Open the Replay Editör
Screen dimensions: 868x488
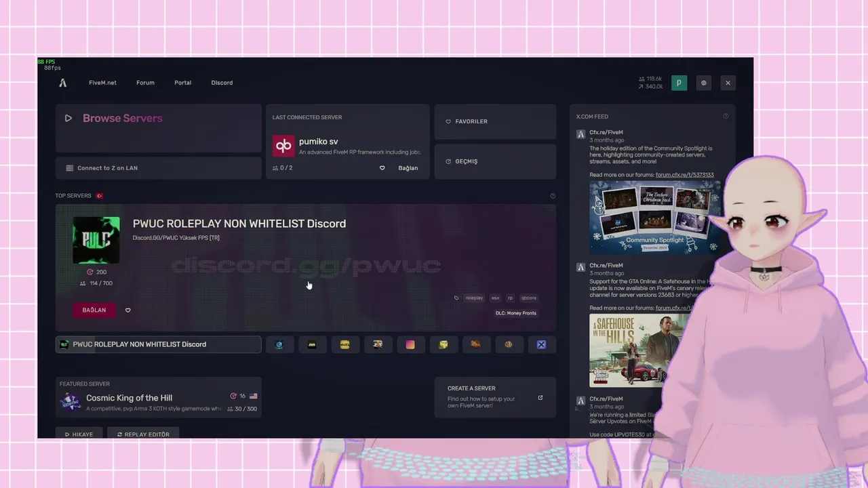tap(143, 434)
